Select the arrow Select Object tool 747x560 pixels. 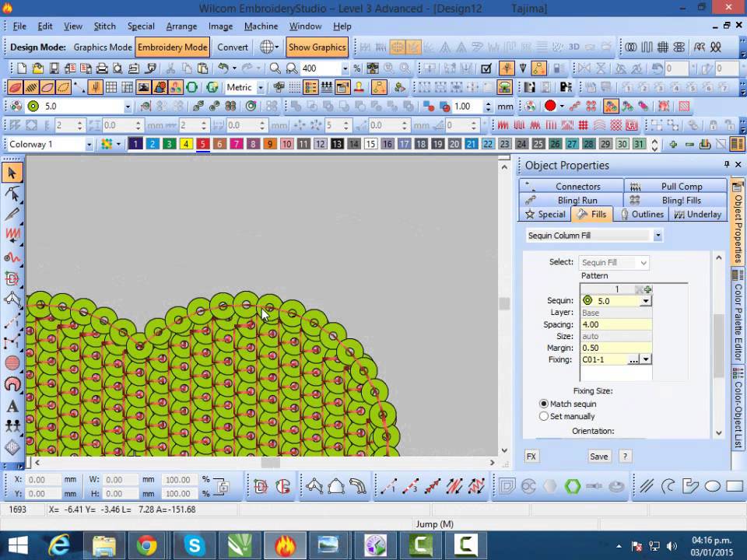coord(12,173)
